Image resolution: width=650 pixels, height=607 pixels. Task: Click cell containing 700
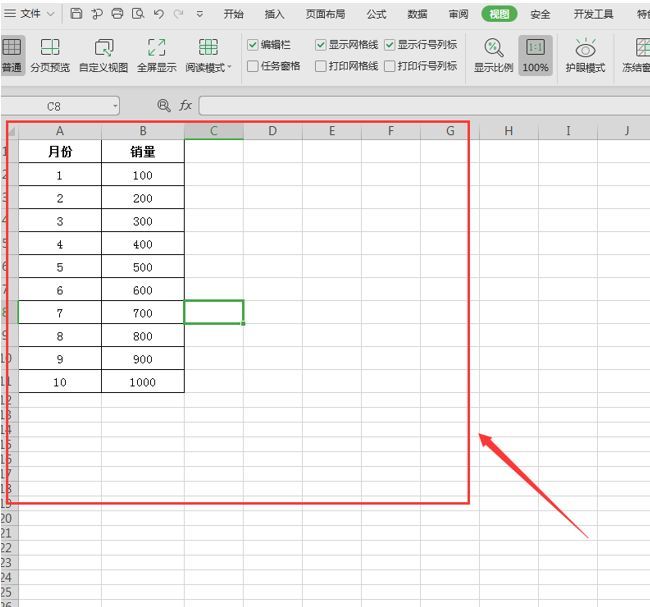(143, 313)
